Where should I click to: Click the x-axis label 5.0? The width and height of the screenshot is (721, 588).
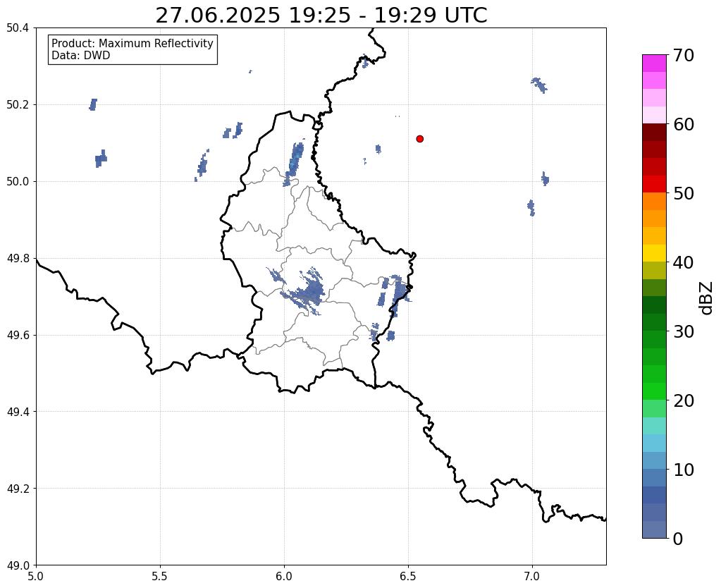tap(36, 577)
